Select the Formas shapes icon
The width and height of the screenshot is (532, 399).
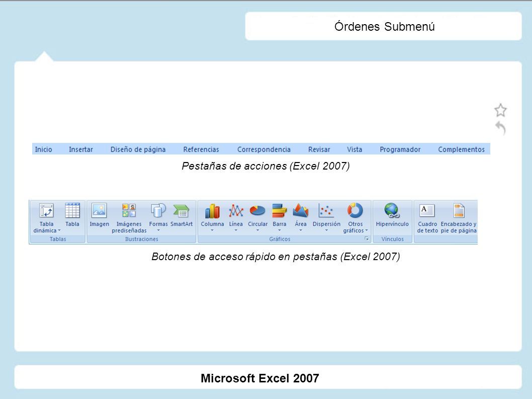(x=158, y=210)
